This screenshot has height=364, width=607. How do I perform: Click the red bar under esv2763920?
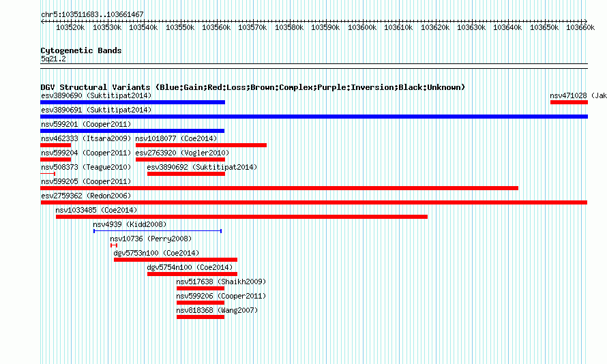click(x=181, y=160)
